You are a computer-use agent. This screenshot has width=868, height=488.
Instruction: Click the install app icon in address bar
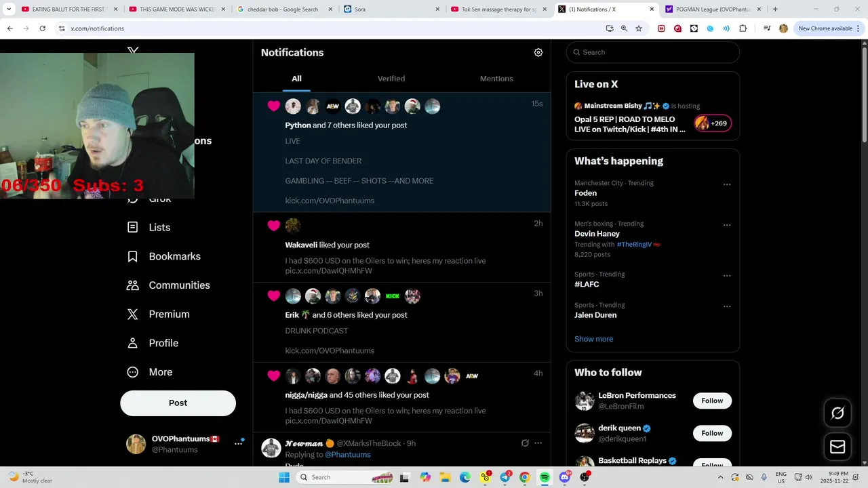[610, 28]
